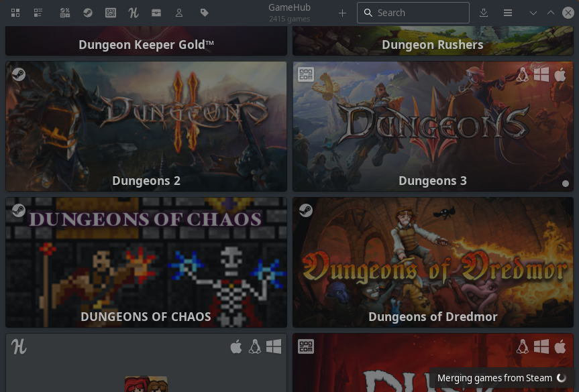Click Apple platform icon on Dungeons 3
The height and width of the screenshot is (392, 579).
(560, 74)
